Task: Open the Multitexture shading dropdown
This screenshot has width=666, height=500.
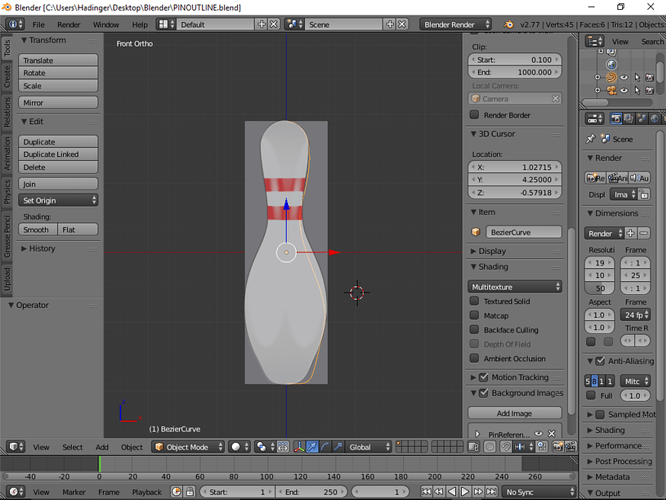Action: (515, 287)
